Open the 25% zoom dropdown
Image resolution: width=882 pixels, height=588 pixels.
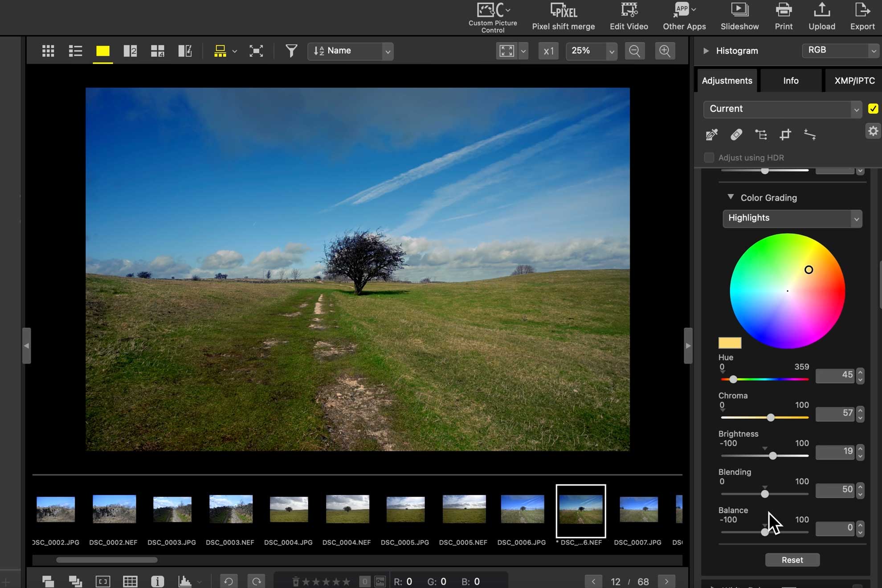pos(612,51)
